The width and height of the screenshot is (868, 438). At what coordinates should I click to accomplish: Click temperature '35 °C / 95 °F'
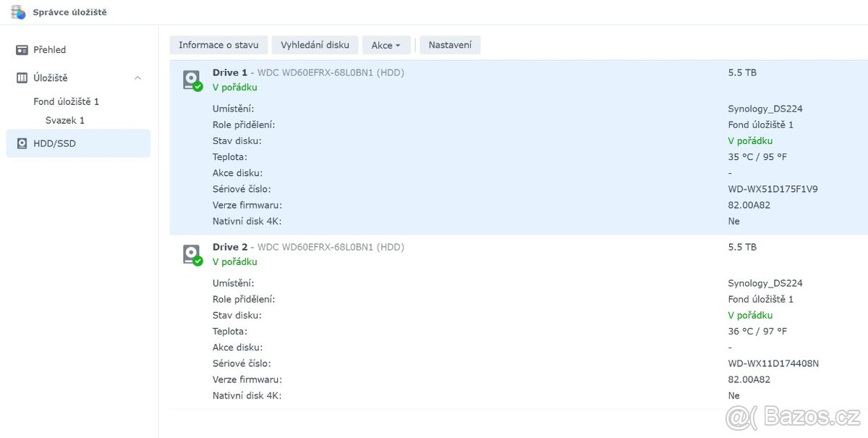coord(757,156)
